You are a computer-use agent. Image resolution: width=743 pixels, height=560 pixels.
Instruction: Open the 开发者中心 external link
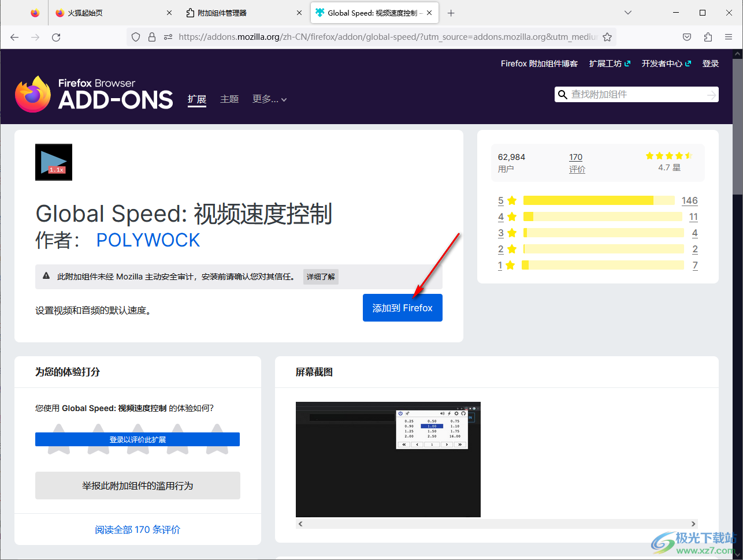click(666, 64)
